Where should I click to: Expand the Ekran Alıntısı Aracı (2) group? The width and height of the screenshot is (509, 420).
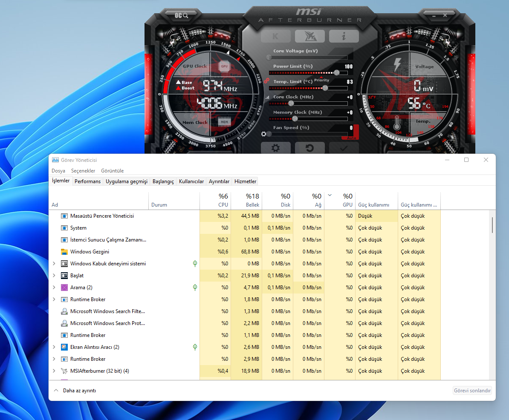54,347
